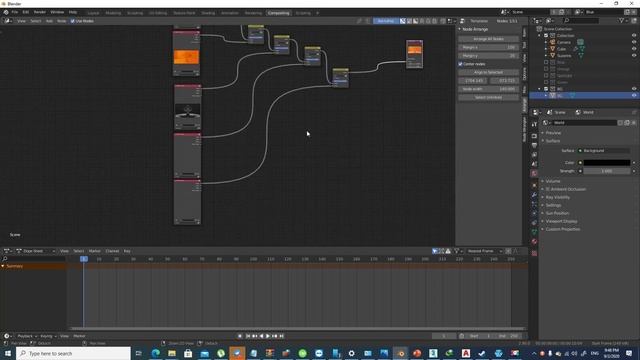Open the Render menu
The image size is (640, 360).
pos(40,12)
